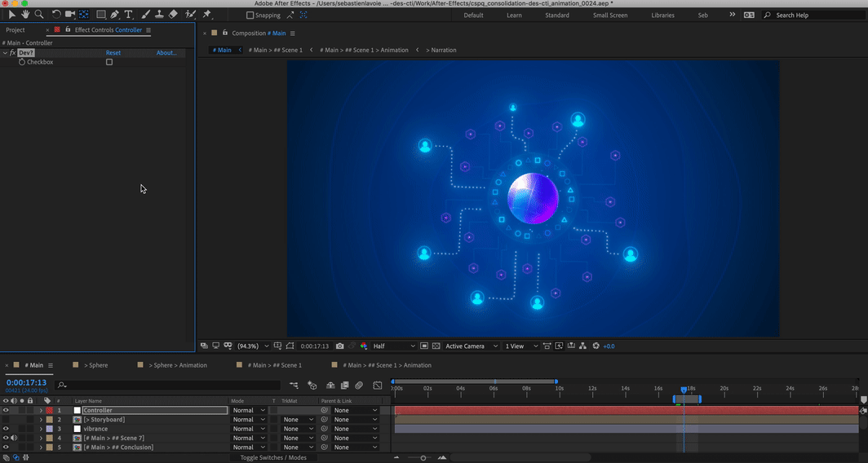The image size is (868, 463).
Task: Select the Brush tool
Action: [x=146, y=15]
